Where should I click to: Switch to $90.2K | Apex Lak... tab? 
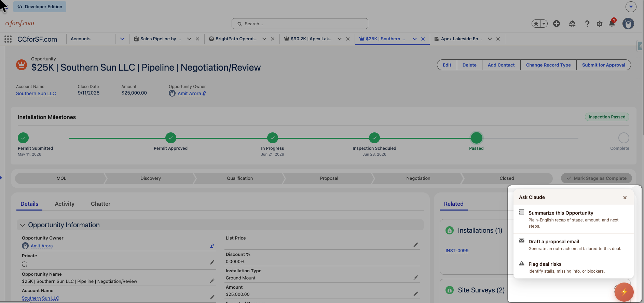click(x=308, y=39)
